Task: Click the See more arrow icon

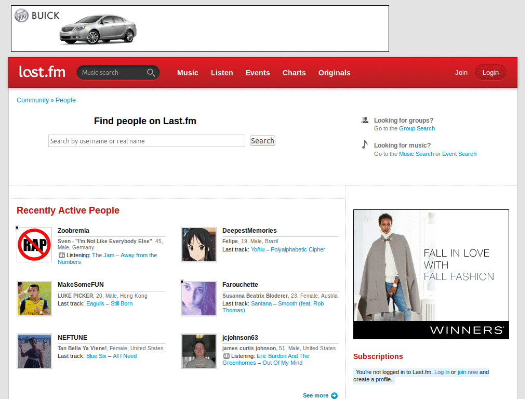Action: [334, 395]
